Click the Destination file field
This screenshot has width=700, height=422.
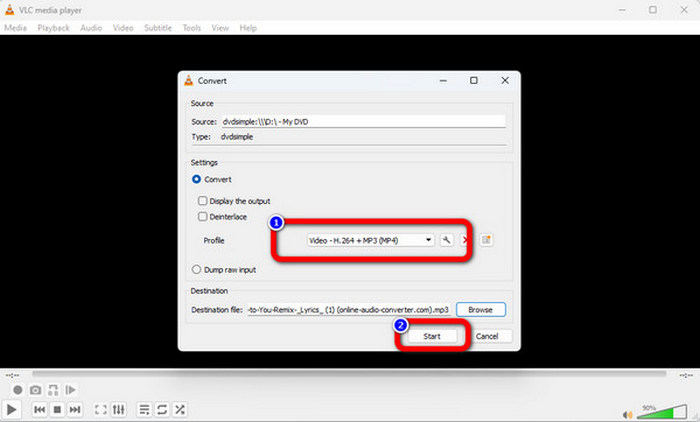pos(349,309)
